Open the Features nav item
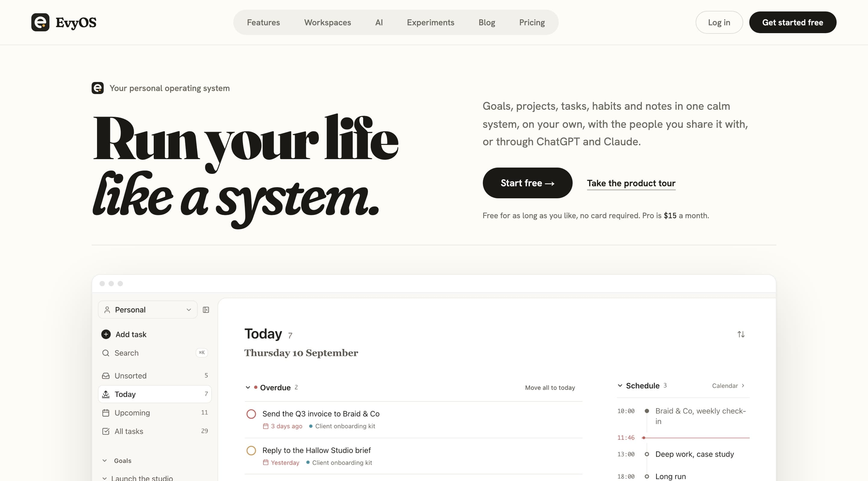This screenshot has height=481, width=868. tap(263, 22)
